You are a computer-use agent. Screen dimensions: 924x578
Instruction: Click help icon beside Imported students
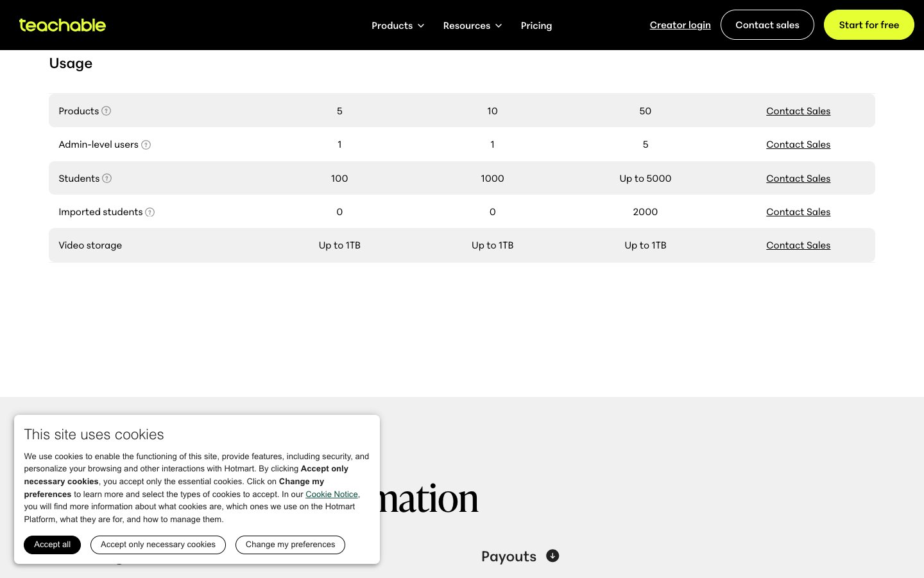click(x=150, y=212)
